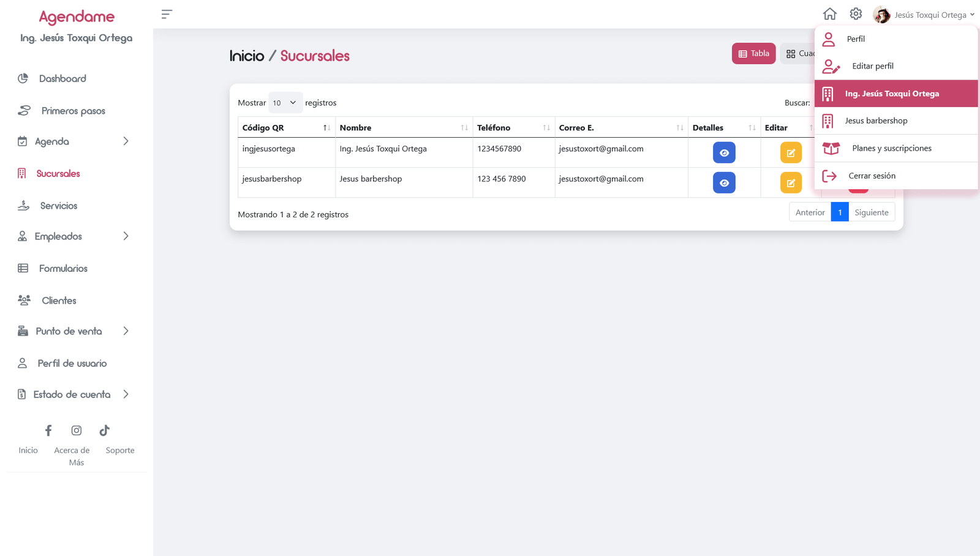
Task: Choose Planes y suscripciones menu entry
Action: click(891, 148)
